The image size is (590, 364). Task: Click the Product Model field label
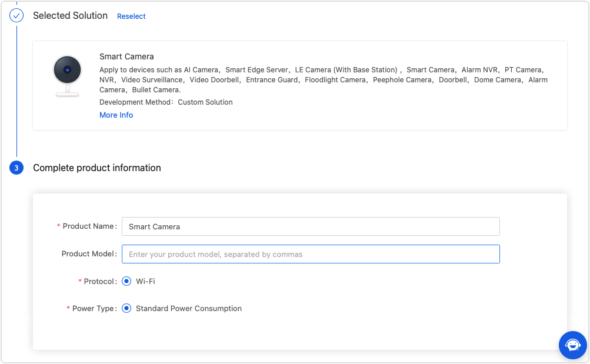pyautogui.click(x=89, y=254)
